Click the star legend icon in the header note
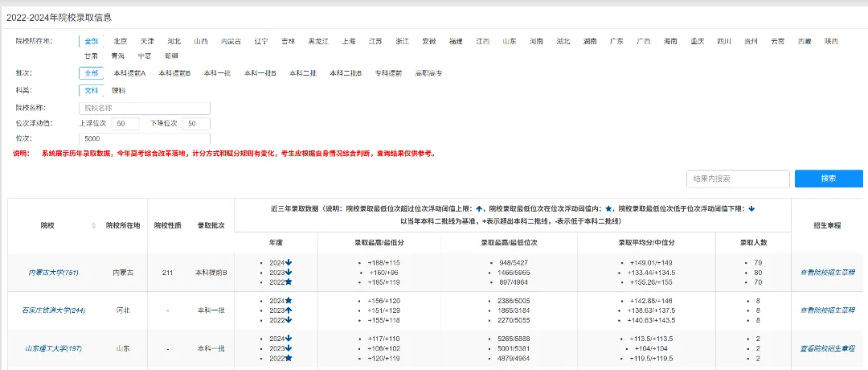868x370 pixels. pyautogui.click(x=609, y=209)
